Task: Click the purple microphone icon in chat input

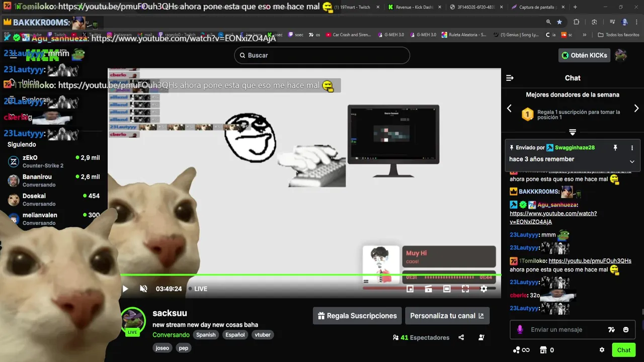Action: pos(520,330)
